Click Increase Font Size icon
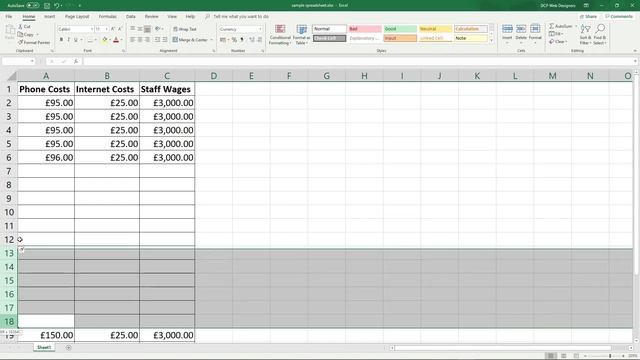This screenshot has height=360, width=640. click(113, 29)
